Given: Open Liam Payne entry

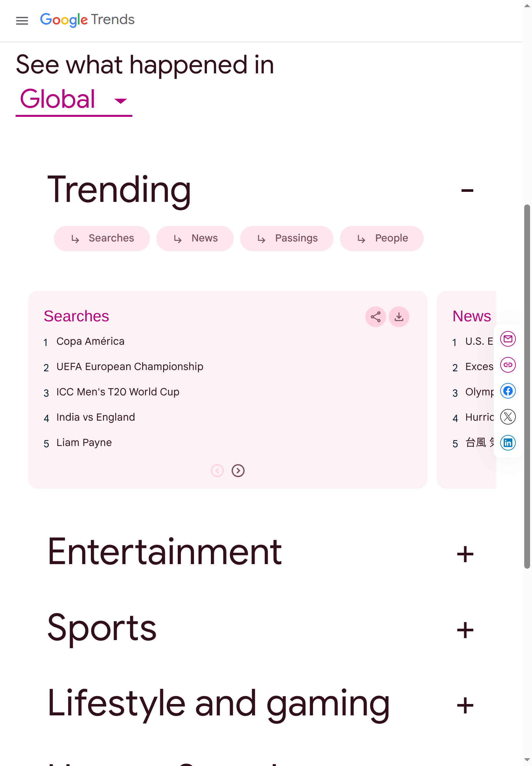Looking at the screenshot, I should click(84, 442).
